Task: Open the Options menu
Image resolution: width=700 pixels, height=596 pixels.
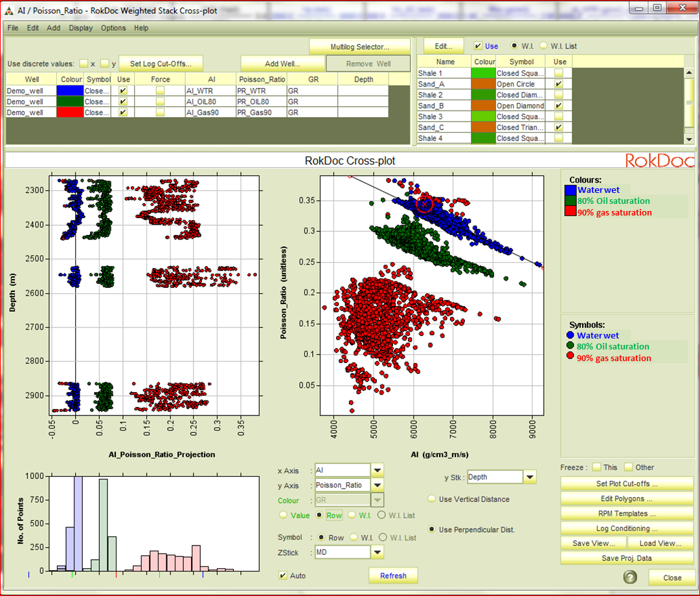Action: coord(113,28)
